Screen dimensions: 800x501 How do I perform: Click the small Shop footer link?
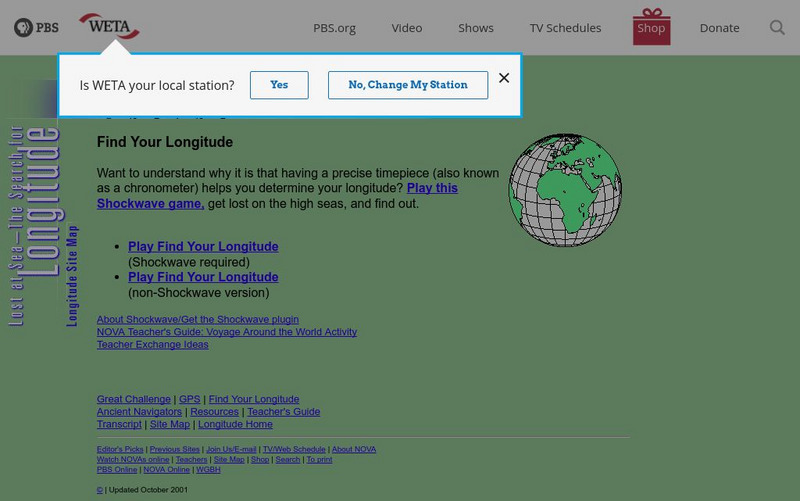coord(260,460)
